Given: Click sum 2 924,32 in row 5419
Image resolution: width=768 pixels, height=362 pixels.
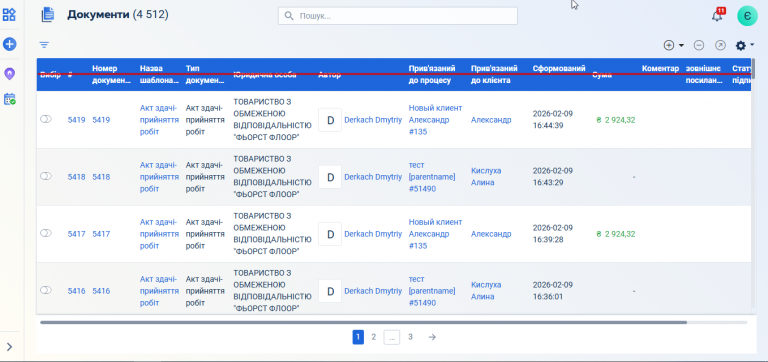Looking at the screenshot, I should [616, 120].
